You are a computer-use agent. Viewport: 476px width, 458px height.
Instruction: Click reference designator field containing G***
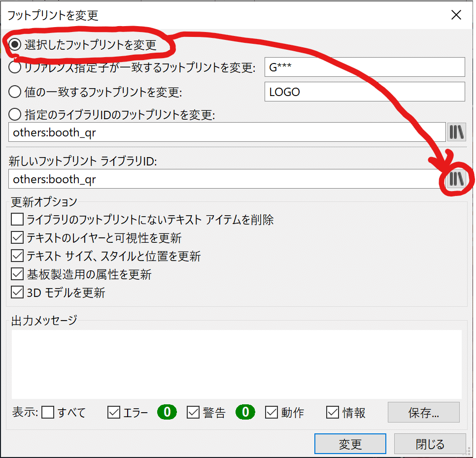(365, 67)
